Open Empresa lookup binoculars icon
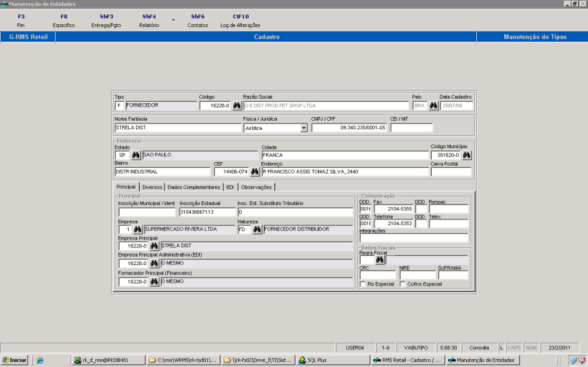 [137, 230]
